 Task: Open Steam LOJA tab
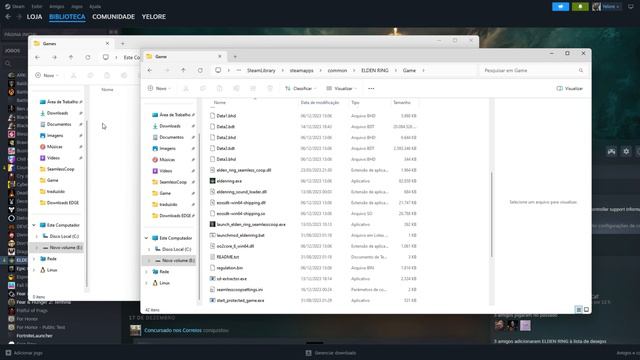[34, 17]
